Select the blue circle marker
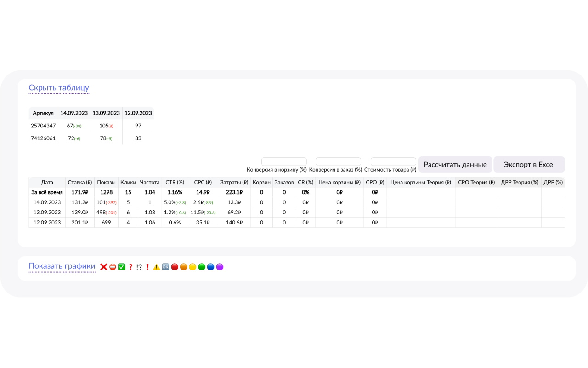This screenshot has width=588, height=368. tap(210, 267)
